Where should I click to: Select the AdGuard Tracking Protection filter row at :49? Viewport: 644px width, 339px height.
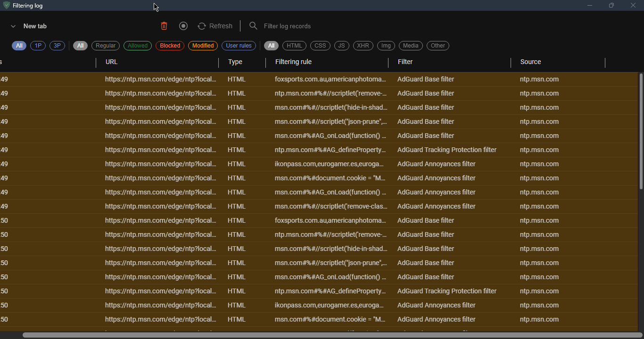pos(446,150)
